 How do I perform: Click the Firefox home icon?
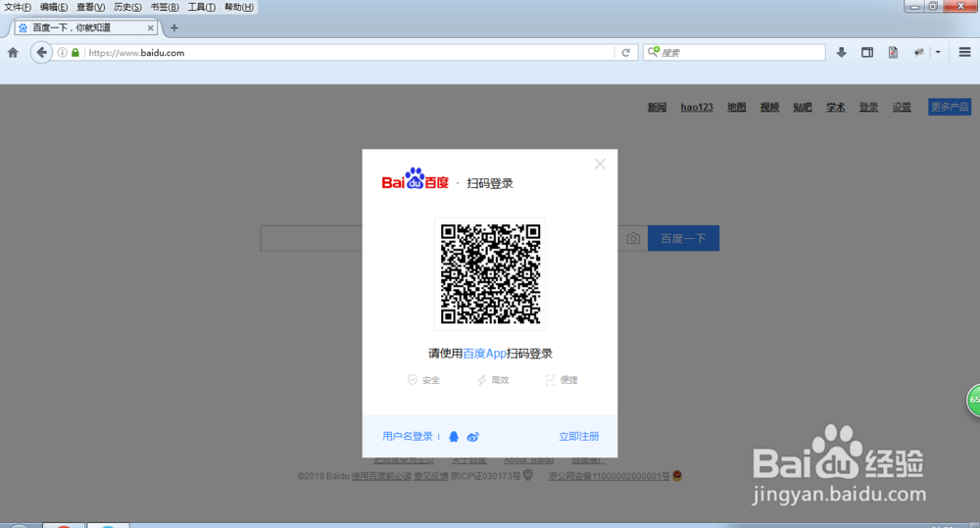tap(13, 53)
